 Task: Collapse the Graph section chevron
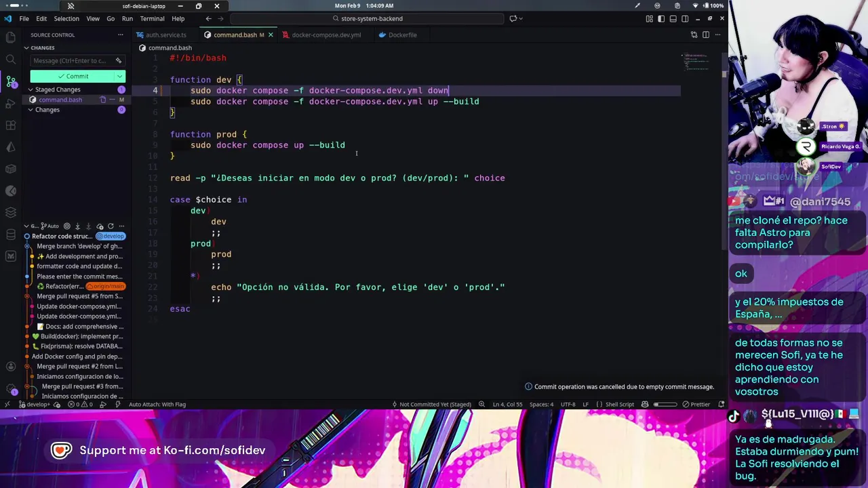click(26, 226)
